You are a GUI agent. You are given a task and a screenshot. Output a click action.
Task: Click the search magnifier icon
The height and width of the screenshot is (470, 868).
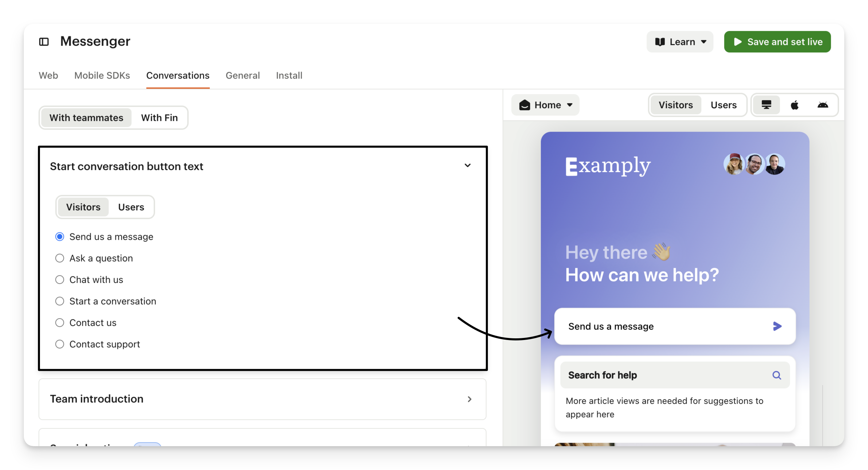click(x=777, y=375)
